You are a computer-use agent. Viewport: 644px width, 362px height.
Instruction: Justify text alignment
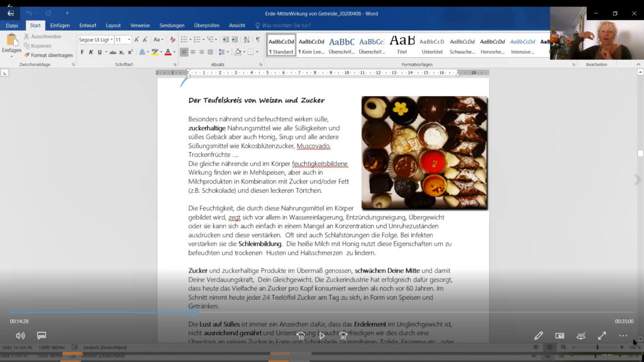click(210, 52)
